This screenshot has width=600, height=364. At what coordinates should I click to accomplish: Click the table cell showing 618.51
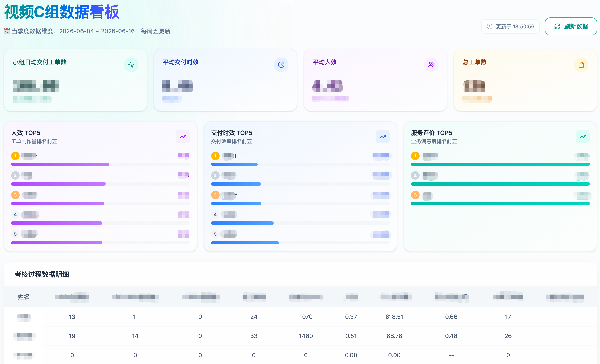(394, 317)
